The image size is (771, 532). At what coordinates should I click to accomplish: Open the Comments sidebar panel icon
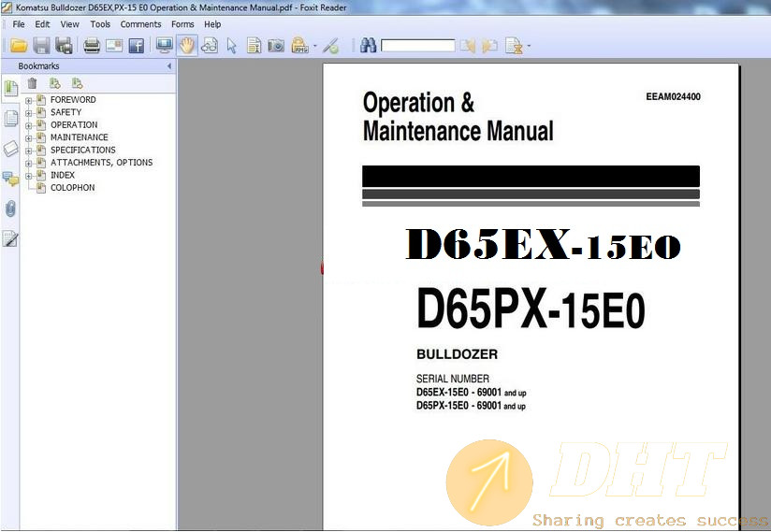(11, 179)
